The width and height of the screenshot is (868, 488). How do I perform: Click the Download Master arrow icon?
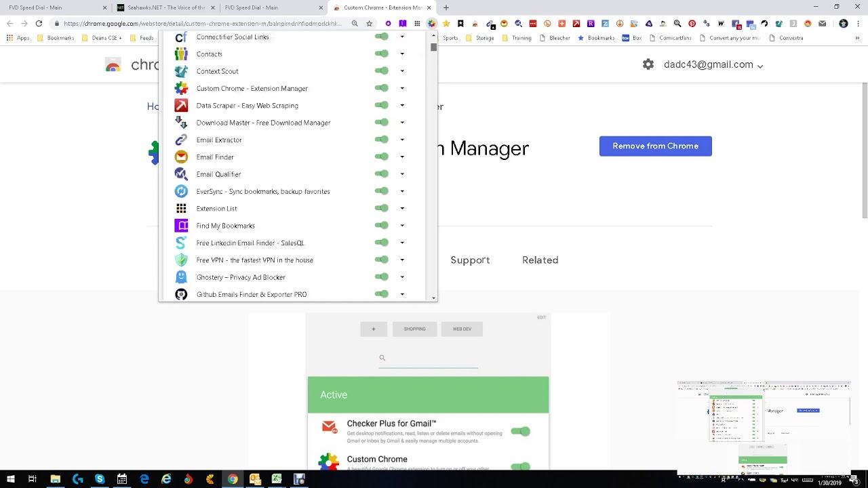(x=181, y=123)
